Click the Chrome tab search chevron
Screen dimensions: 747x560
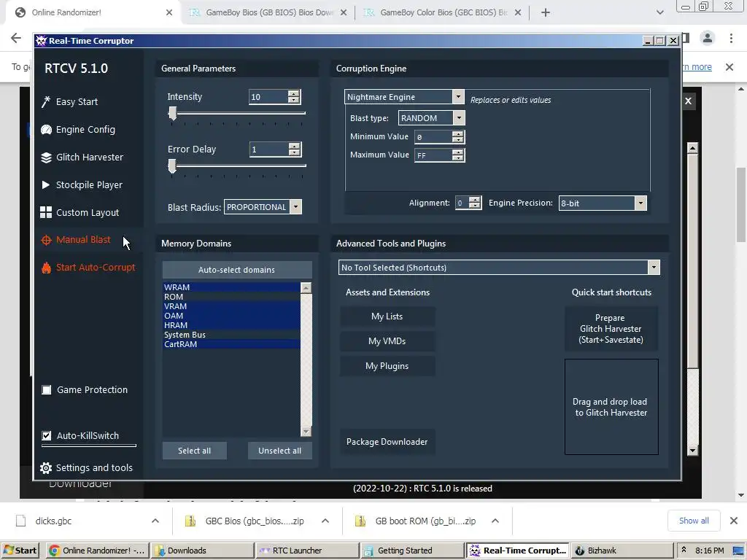(x=659, y=12)
